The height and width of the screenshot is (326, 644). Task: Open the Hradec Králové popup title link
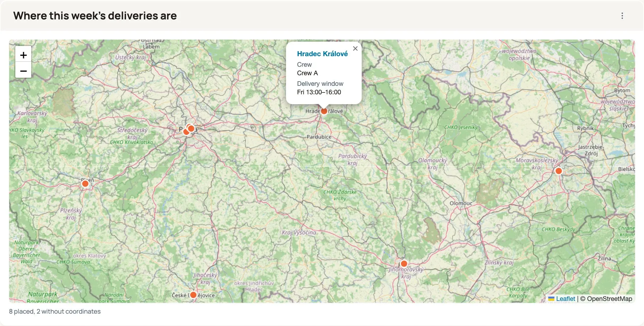click(322, 54)
